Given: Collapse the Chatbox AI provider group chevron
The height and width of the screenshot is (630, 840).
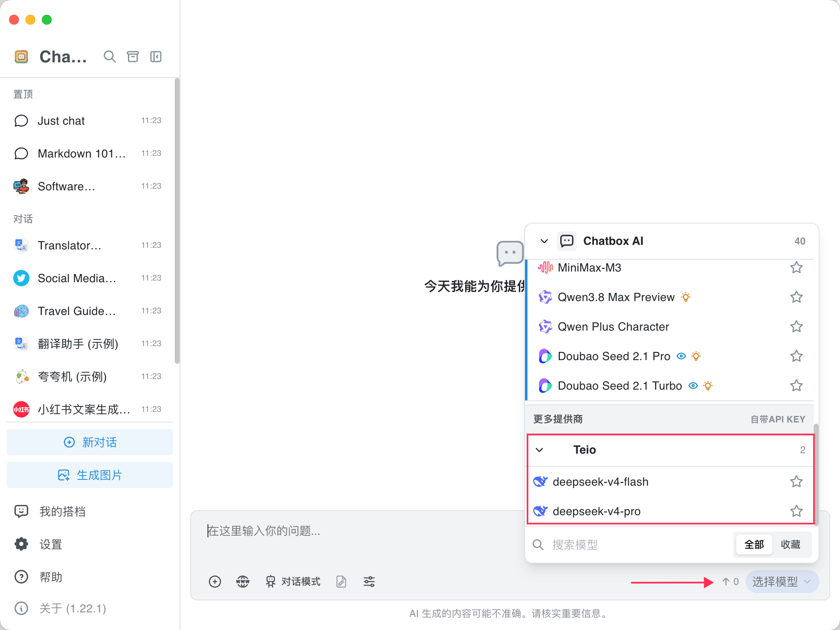Looking at the screenshot, I should pyautogui.click(x=544, y=241).
